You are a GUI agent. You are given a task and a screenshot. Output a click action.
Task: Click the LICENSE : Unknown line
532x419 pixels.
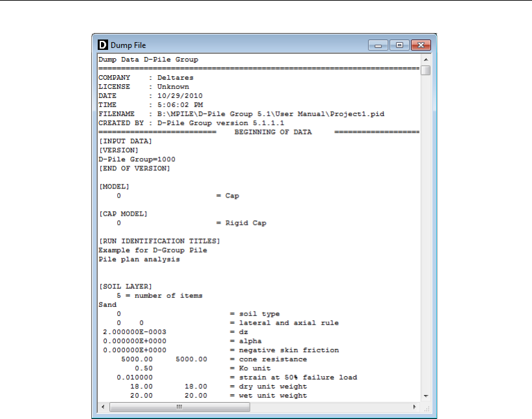tap(144, 87)
